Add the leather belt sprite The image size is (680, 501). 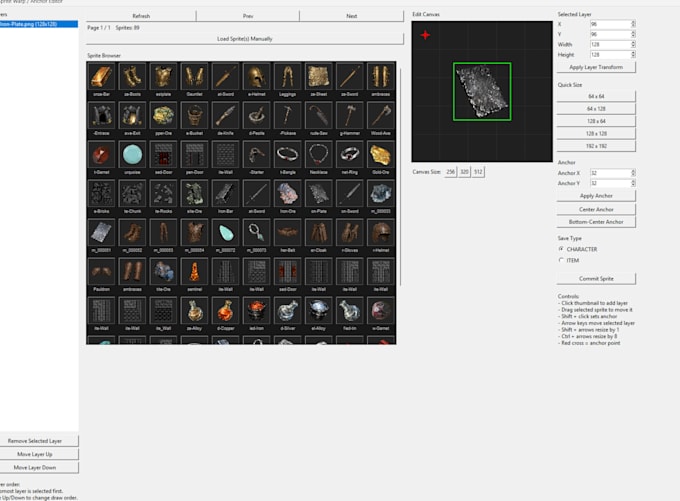[x=288, y=232]
